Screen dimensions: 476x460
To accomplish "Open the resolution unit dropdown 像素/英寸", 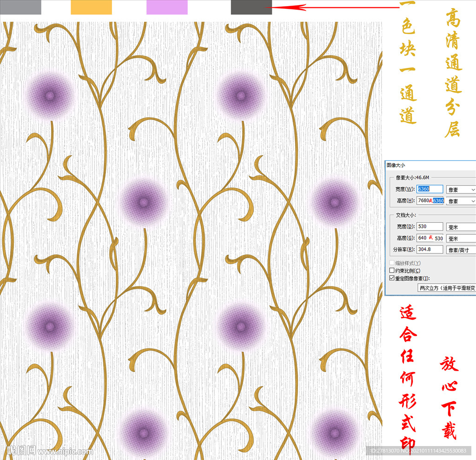I will tap(461, 250).
